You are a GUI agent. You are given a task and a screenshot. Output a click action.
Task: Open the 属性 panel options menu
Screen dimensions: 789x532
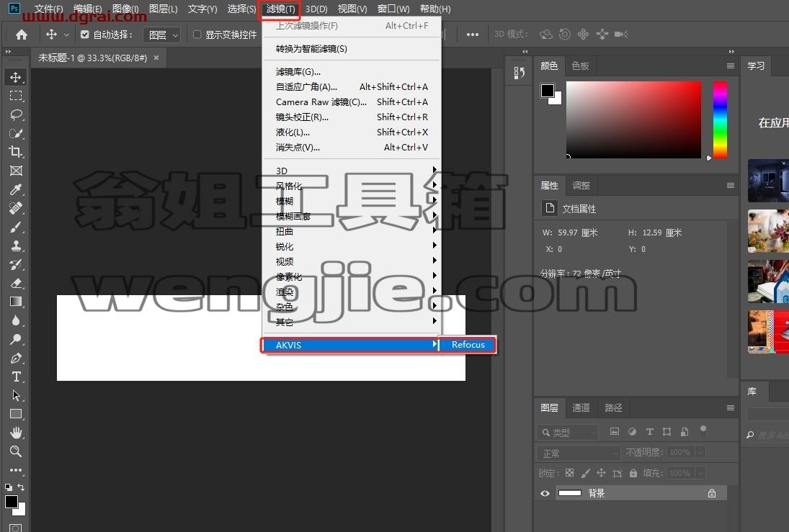pos(730,186)
